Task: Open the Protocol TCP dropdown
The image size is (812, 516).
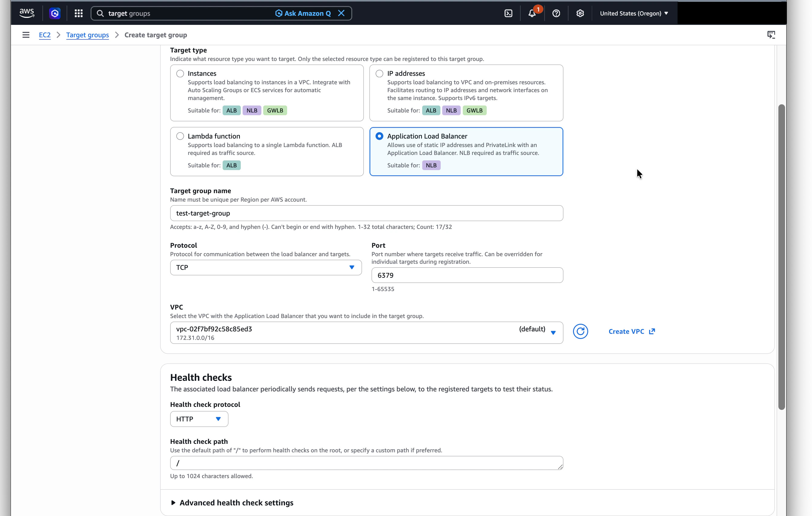Action: click(266, 267)
